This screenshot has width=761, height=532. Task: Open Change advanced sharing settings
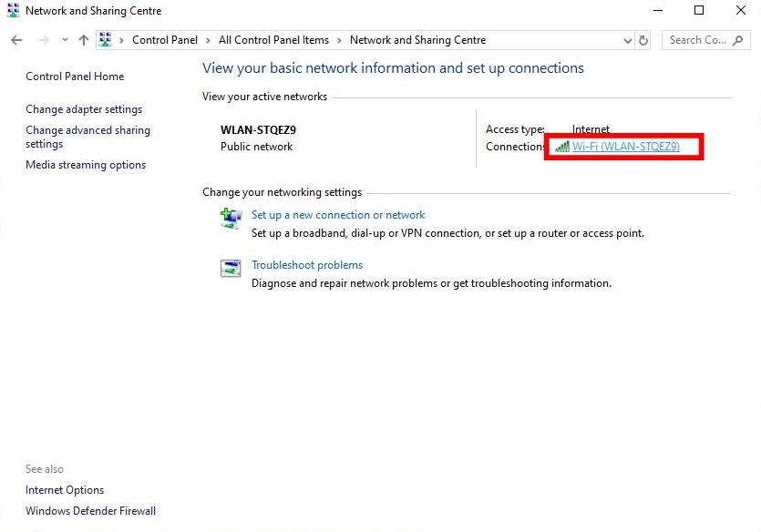[x=87, y=138]
